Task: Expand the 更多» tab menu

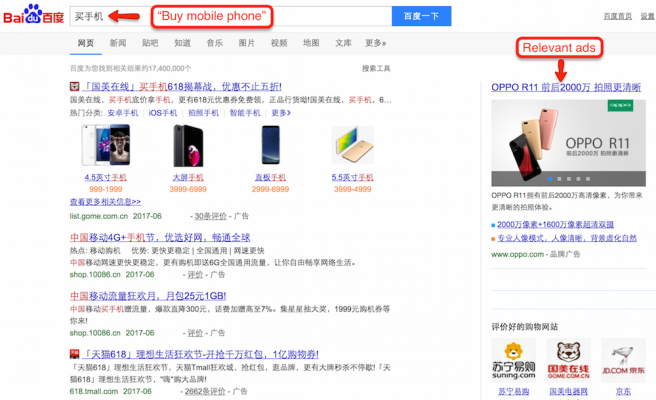Action: pyautogui.click(x=376, y=43)
